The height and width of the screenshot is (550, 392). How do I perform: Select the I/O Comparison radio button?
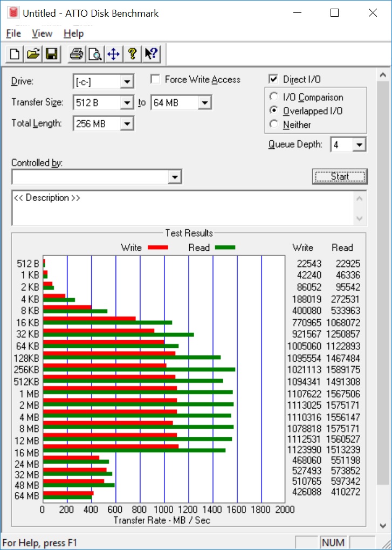(273, 98)
